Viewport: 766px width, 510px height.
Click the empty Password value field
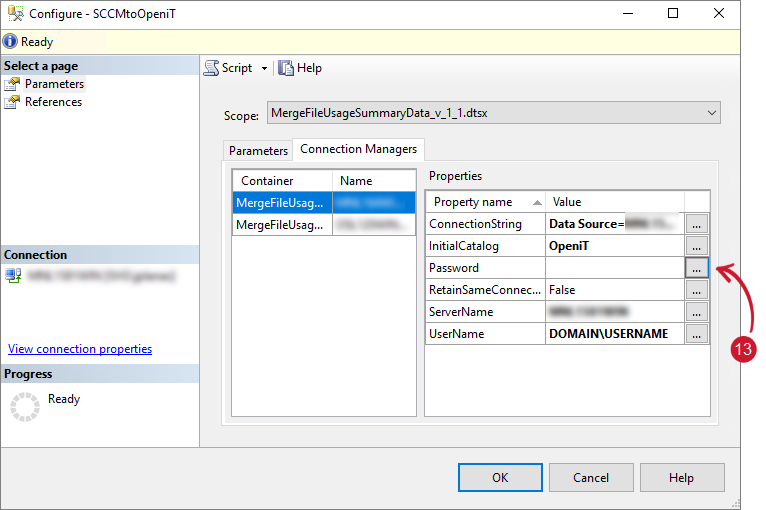point(615,268)
